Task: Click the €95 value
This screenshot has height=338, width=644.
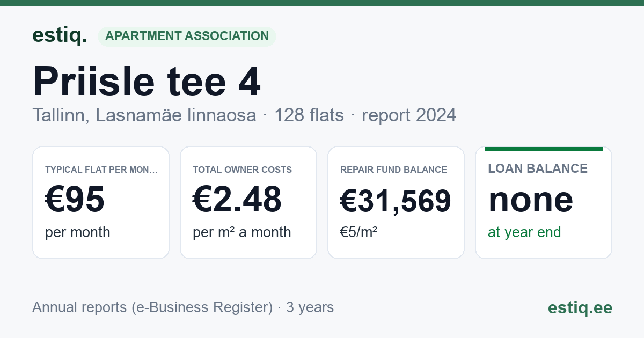Action: [75, 200]
